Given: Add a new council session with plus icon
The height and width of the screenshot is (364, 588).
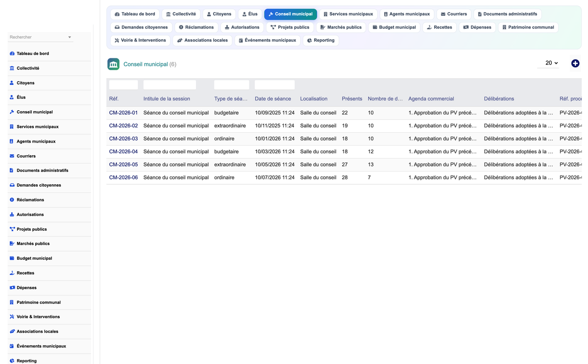Looking at the screenshot, I should pyautogui.click(x=575, y=63).
